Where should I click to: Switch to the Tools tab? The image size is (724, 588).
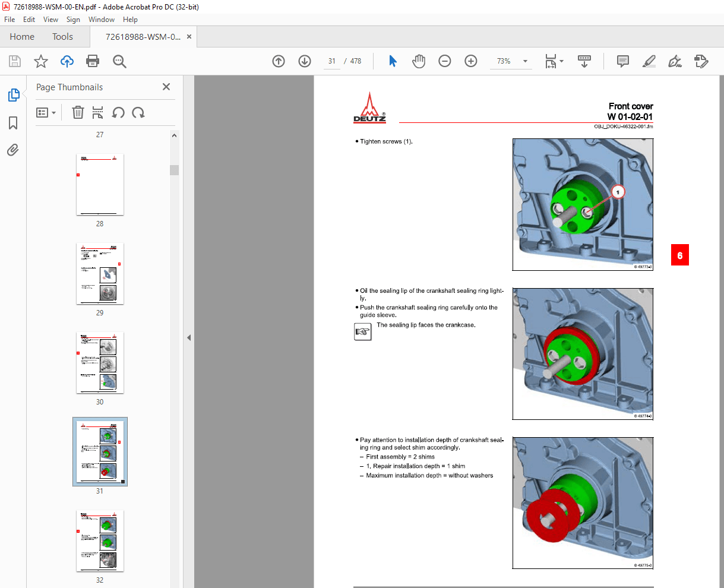62,36
